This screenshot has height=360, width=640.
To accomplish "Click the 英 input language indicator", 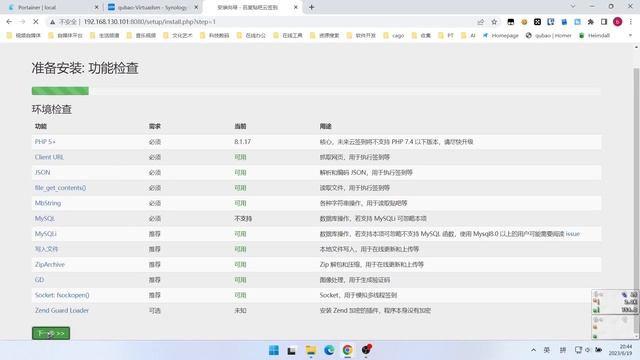I will [547, 350].
